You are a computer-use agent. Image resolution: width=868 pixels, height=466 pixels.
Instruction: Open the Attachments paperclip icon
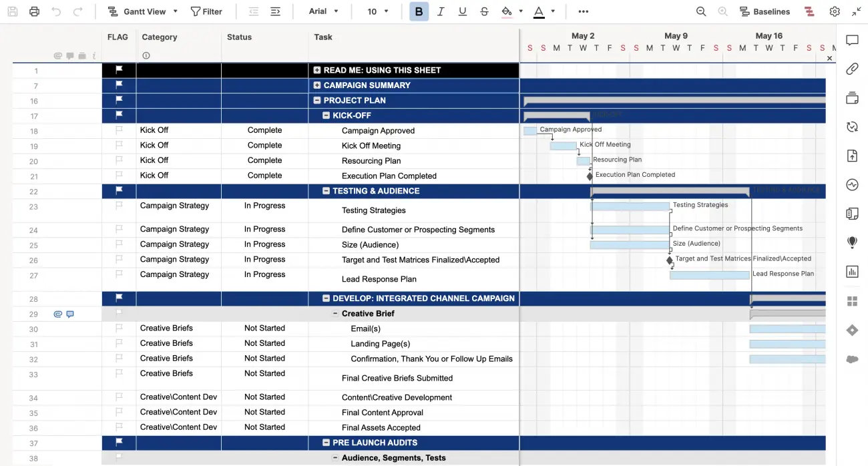coord(852,69)
